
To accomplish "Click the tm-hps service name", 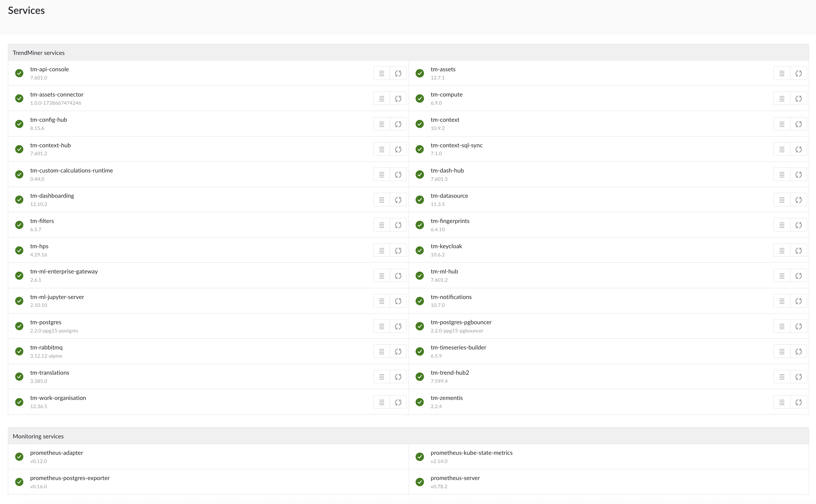I will (x=39, y=246).
